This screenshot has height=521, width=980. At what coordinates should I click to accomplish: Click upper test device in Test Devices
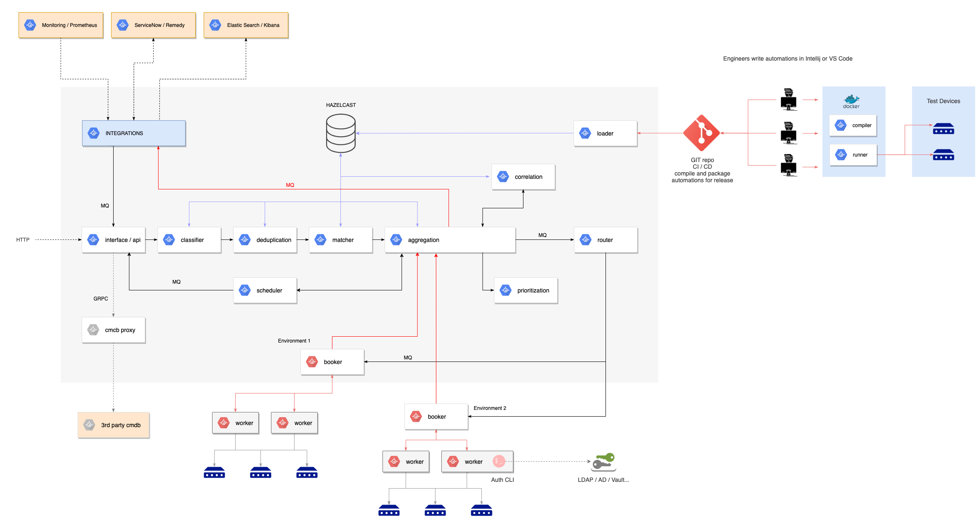943,128
